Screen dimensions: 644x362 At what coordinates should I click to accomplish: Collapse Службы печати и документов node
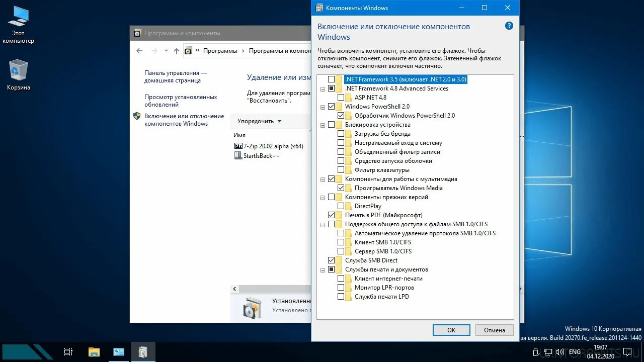[x=323, y=269]
